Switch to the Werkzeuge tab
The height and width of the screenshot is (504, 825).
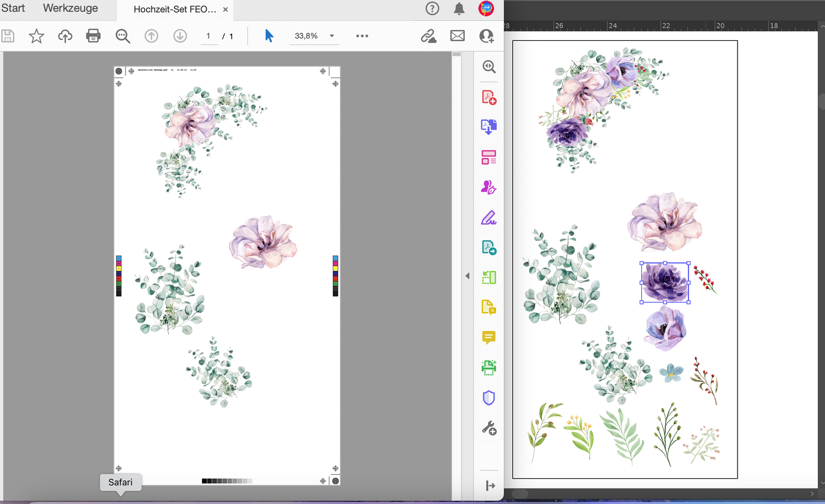(x=70, y=8)
